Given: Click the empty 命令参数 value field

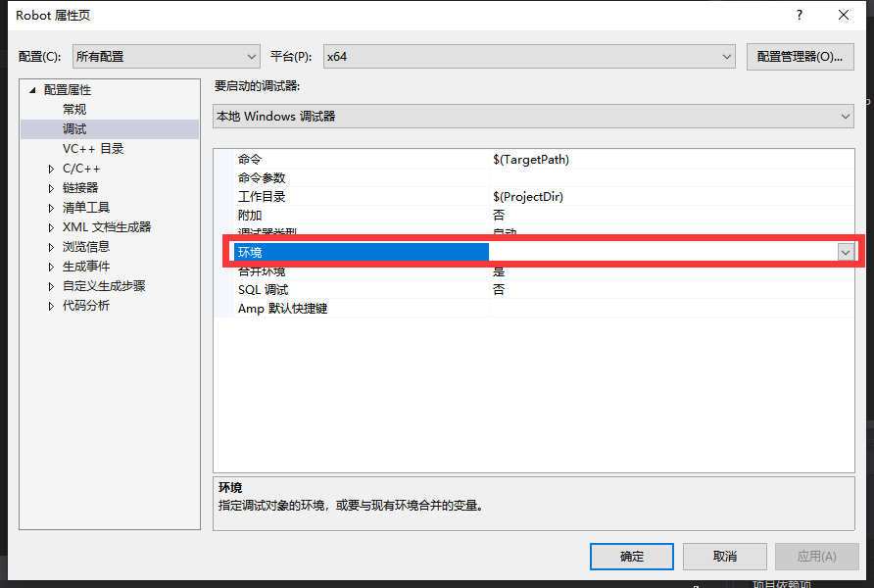Looking at the screenshot, I should coord(671,177).
